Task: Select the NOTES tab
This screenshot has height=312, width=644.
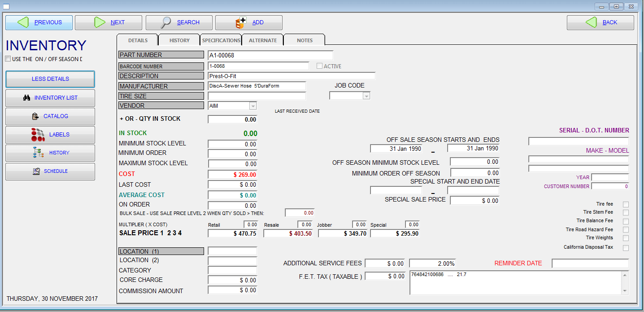Action: pyautogui.click(x=304, y=40)
